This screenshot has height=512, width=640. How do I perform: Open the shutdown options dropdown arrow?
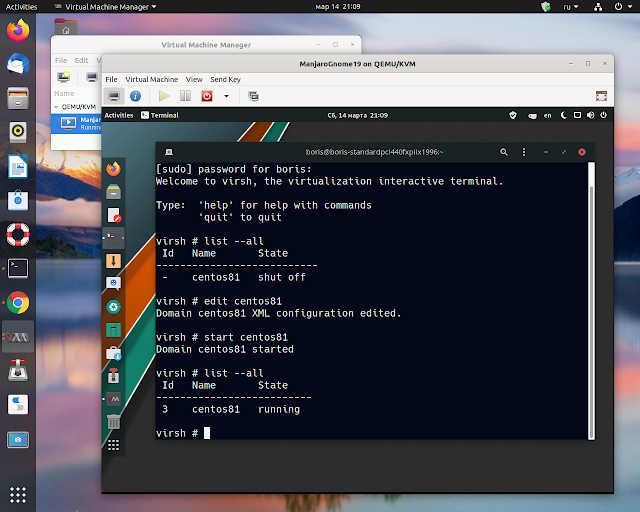(x=227, y=96)
